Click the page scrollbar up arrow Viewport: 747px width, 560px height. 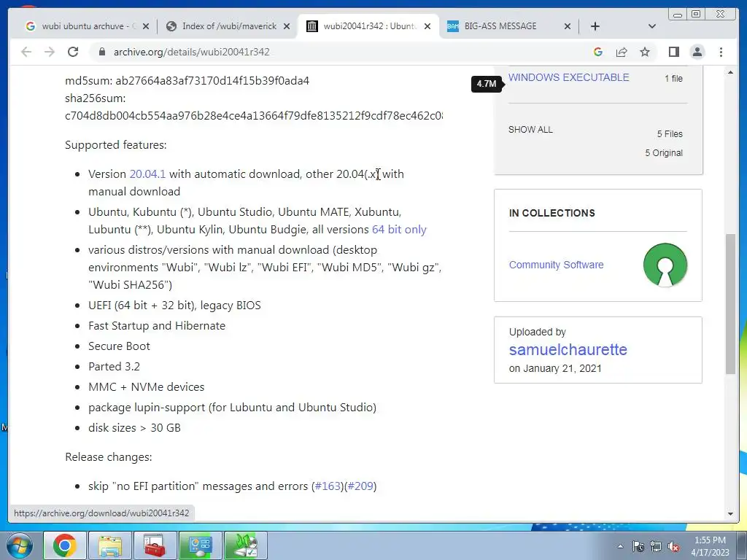point(730,72)
